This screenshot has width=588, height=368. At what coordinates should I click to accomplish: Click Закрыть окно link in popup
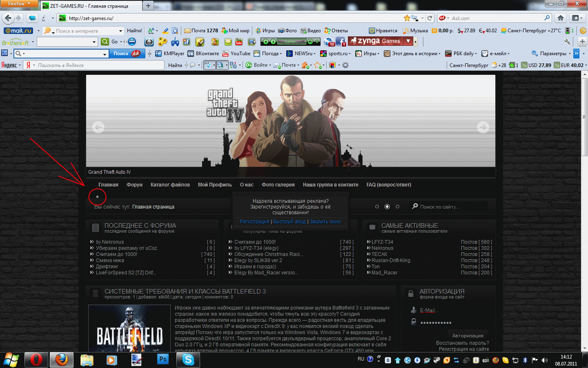pyautogui.click(x=325, y=222)
